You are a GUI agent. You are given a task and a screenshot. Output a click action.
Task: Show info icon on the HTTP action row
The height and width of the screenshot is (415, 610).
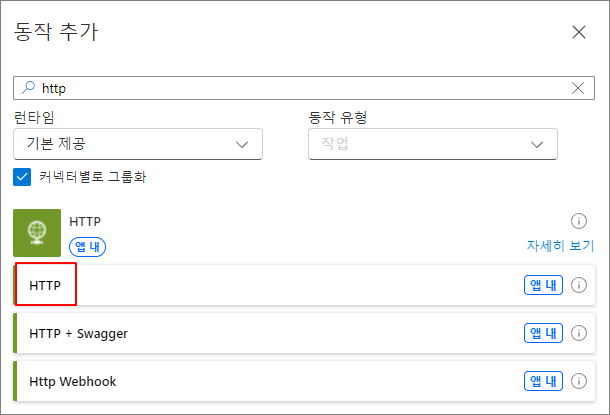click(x=579, y=285)
